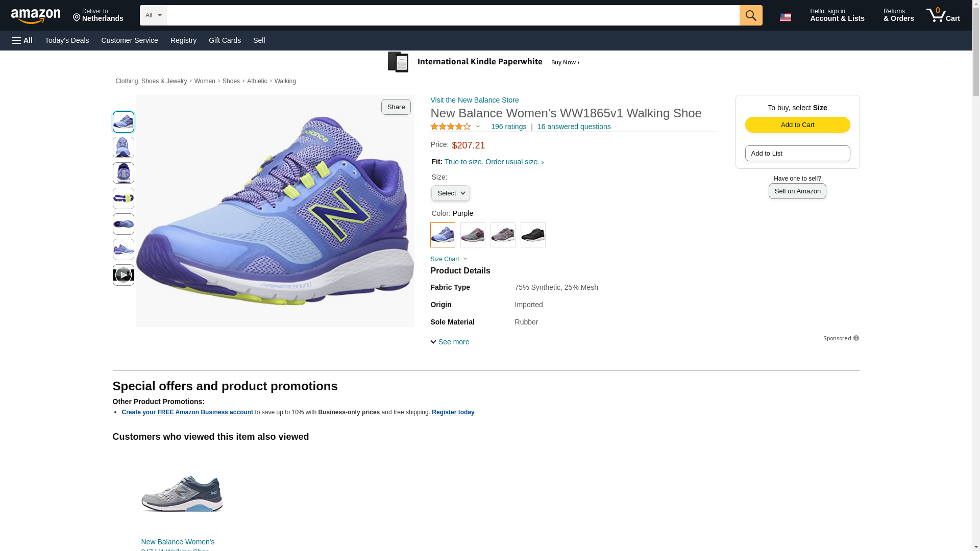
Task: Click the Add to Cart button
Action: 797,125
